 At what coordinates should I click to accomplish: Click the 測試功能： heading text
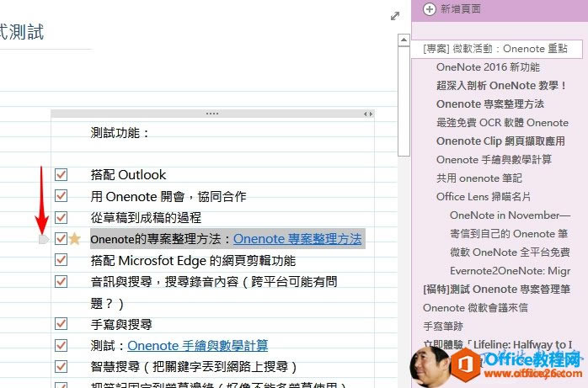[120, 133]
